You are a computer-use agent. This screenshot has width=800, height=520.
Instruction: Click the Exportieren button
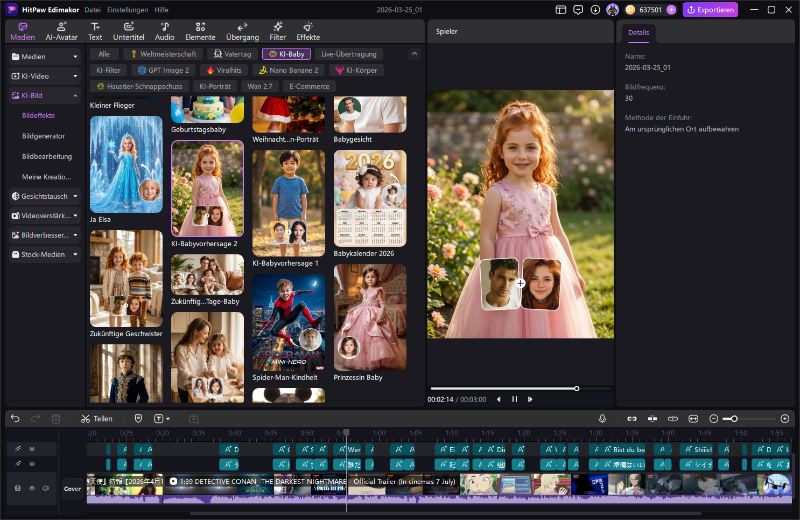(x=710, y=10)
